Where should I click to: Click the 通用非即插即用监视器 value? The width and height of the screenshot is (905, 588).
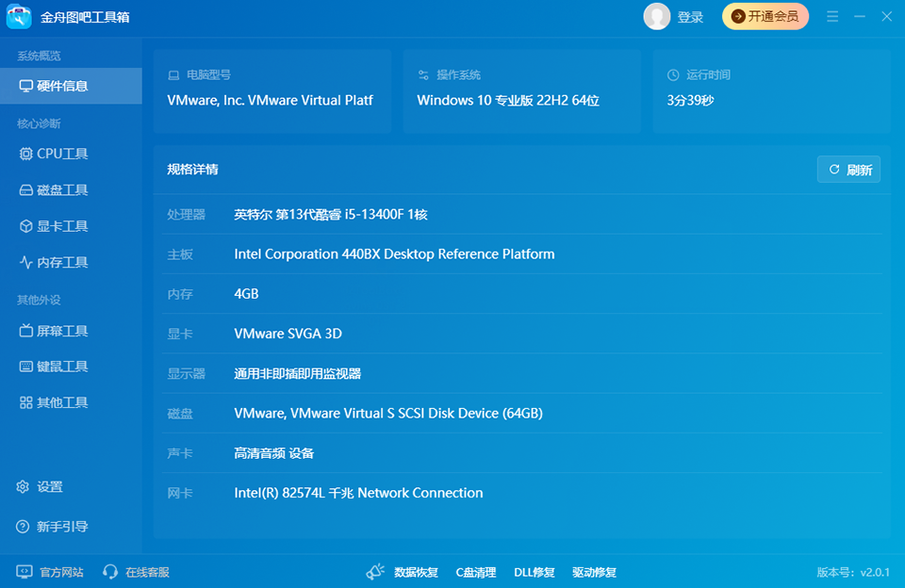click(297, 373)
